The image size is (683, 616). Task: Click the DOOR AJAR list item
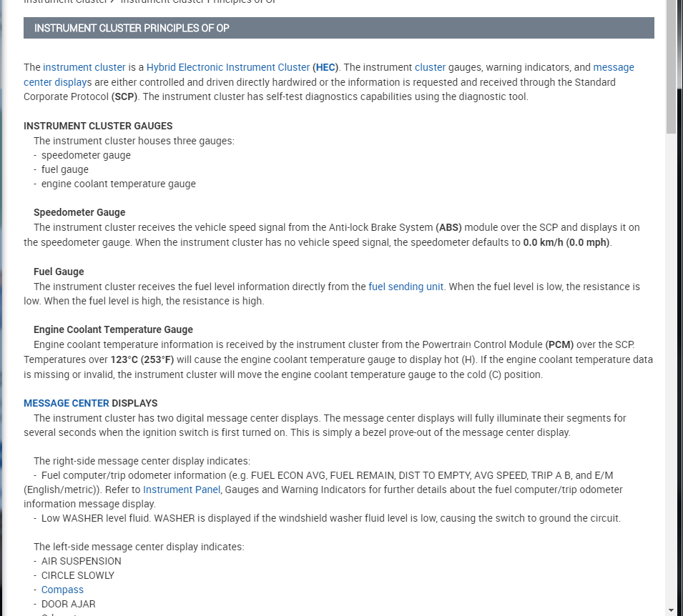69,604
